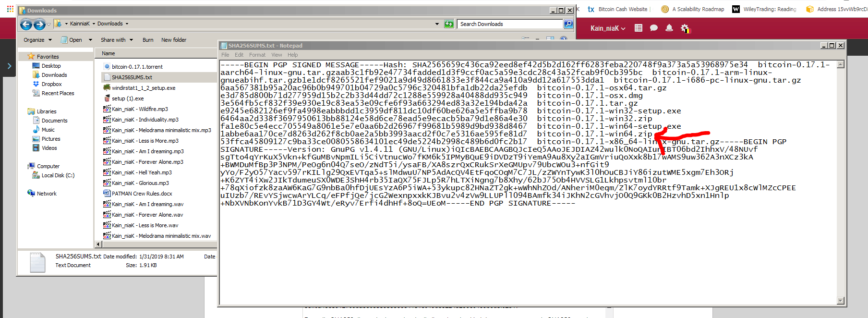The image size is (868, 318).
Task: Open settings gear with flag icon
Action: tap(685, 28)
